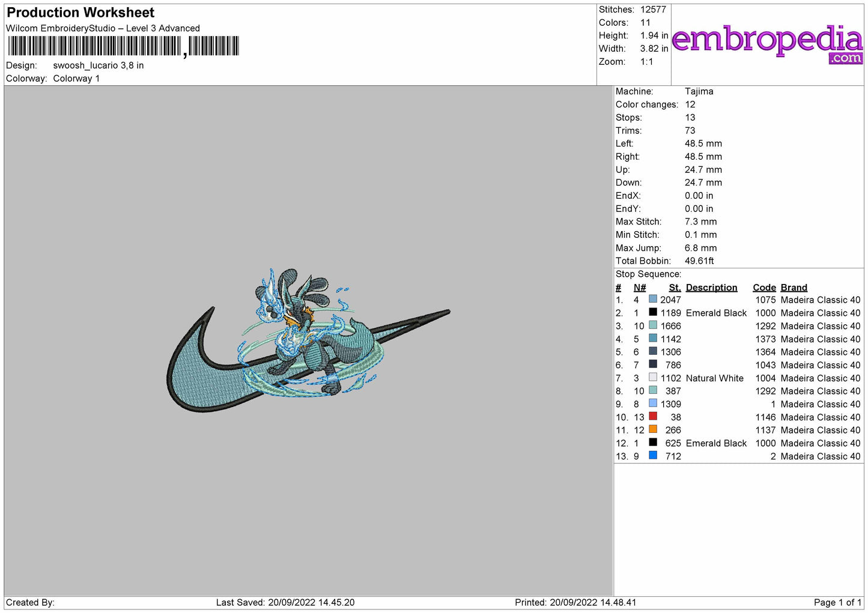Click the orange swatch in stop 11 row
Viewport: 868px width, 613px height.
click(x=653, y=429)
